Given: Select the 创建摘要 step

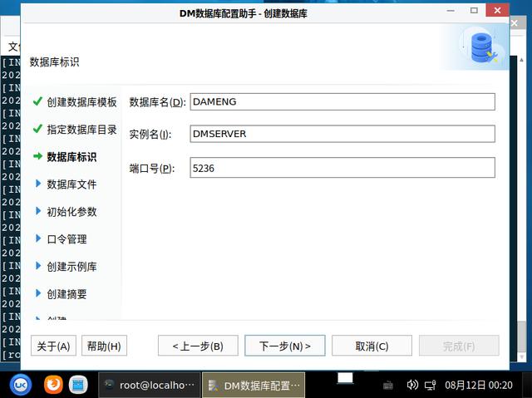Looking at the screenshot, I should click(x=66, y=294).
